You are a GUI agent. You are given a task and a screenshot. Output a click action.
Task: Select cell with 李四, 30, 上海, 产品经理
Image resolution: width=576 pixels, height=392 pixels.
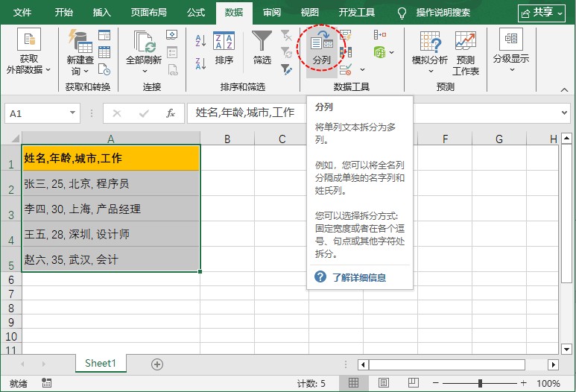[111, 209]
